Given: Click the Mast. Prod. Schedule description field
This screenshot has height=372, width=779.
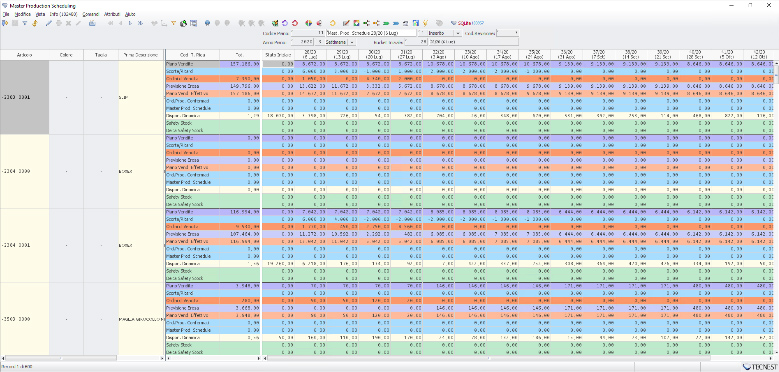Looking at the screenshot, I should (372, 33).
